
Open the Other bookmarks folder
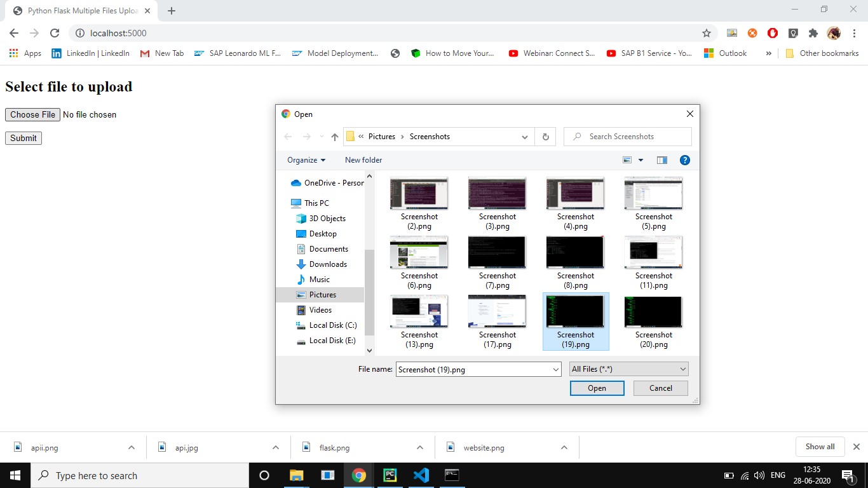tap(822, 53)
